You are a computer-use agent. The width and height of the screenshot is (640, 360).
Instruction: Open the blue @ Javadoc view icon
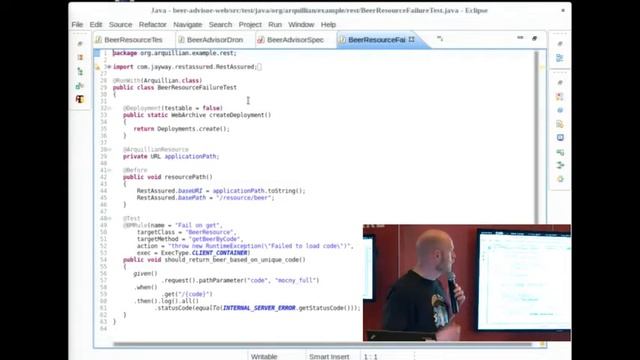560,110
